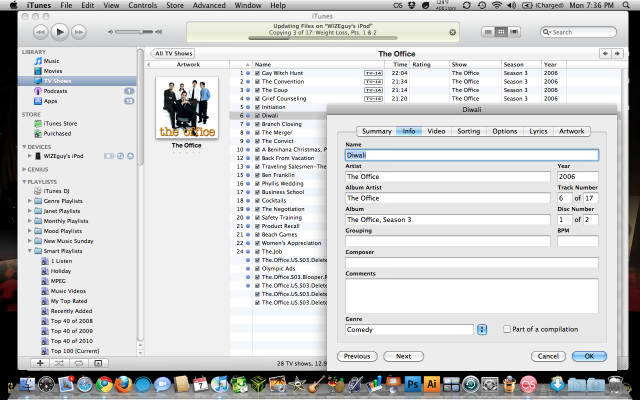Switch to list view mode
This screenshot has height=400, width=640.
(x=488, y=32)
